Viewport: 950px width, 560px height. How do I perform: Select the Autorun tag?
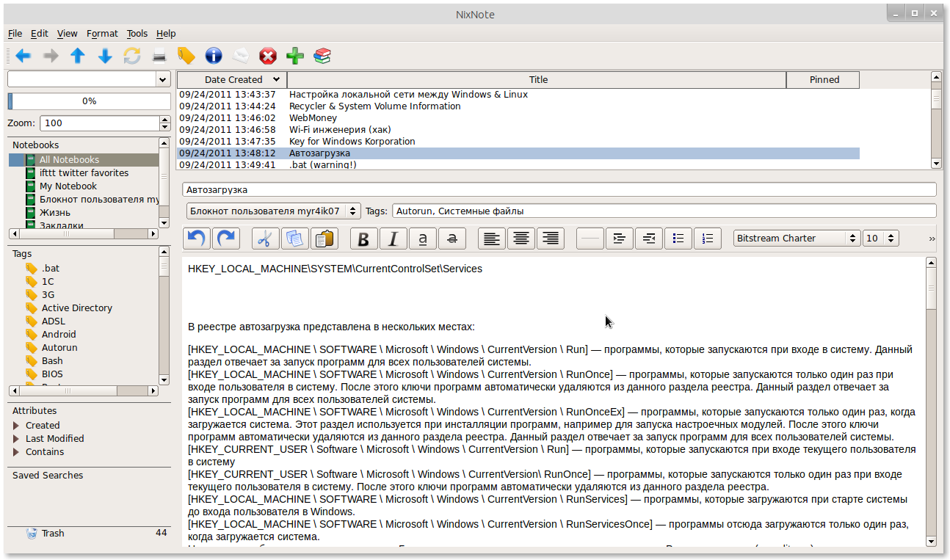(x=59, y=348)
